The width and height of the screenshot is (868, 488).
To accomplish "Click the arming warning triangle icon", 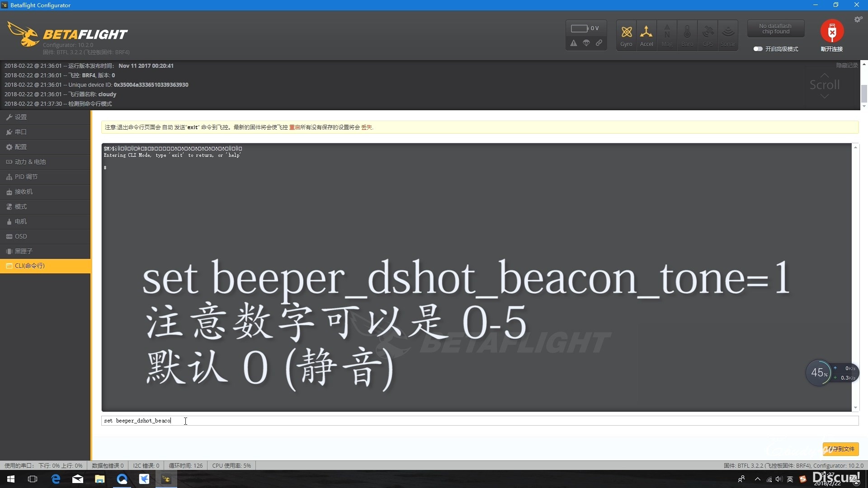I will point(574,43).
